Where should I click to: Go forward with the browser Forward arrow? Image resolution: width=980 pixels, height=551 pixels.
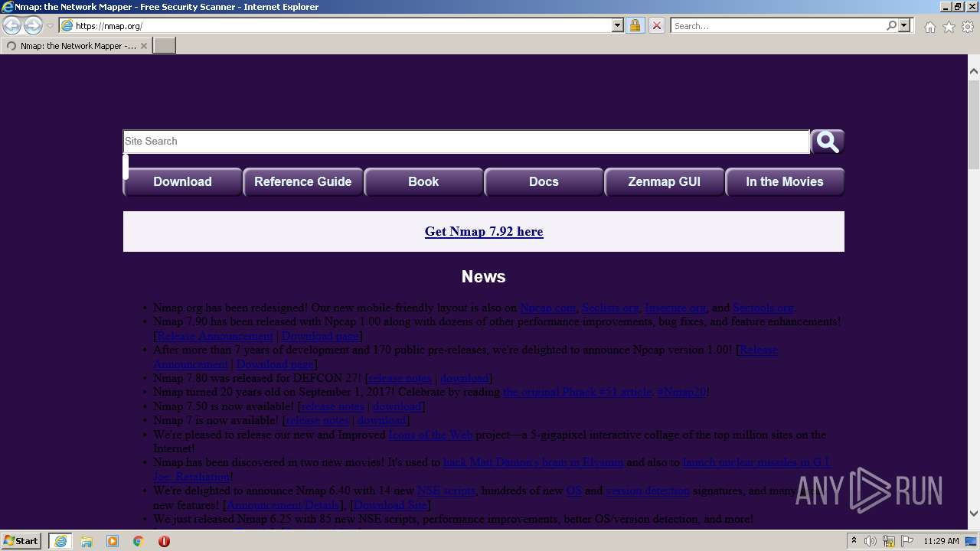point(33,26)
